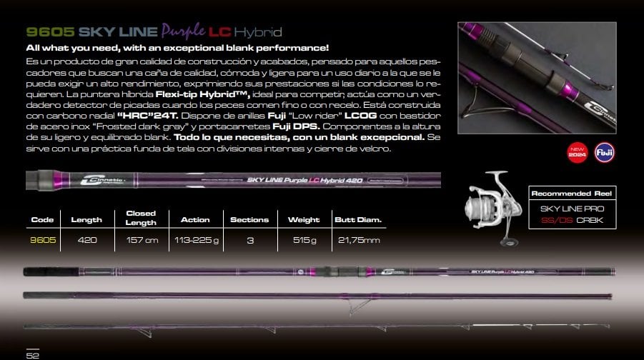Click page number 52
Viewport: 644px width, 360px height.
click(32, 355)
